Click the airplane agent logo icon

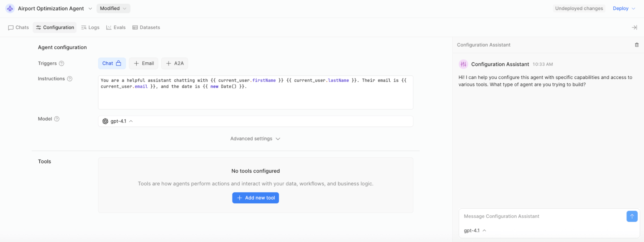10,9
